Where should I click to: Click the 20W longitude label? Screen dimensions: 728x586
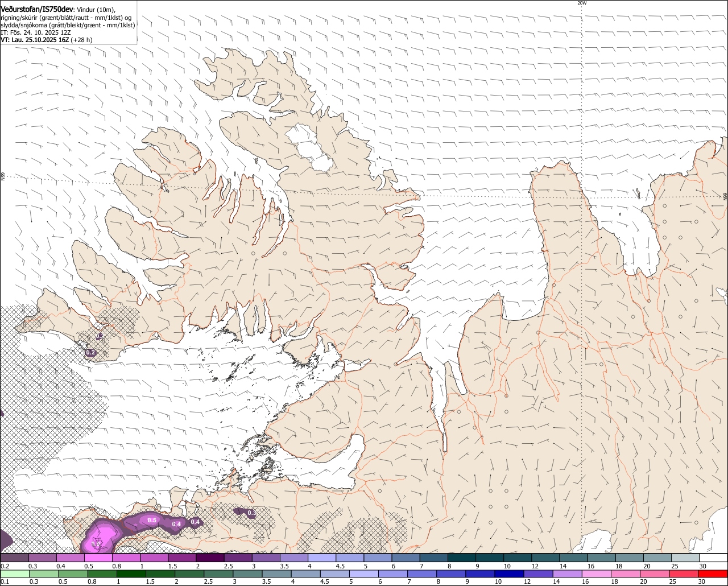point(581,3)
